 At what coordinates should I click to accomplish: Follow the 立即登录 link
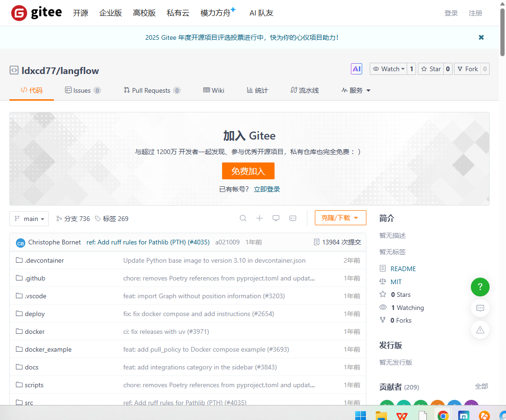267,189
